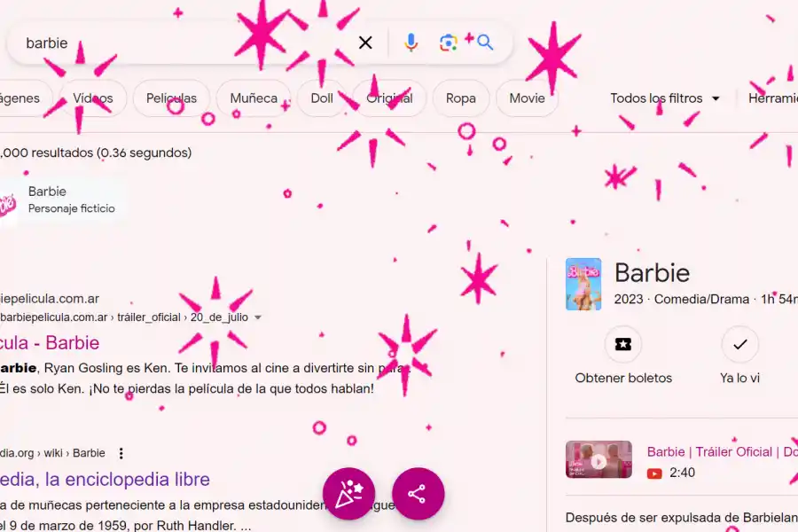Open Google Lens image search

tap(449, 43)
